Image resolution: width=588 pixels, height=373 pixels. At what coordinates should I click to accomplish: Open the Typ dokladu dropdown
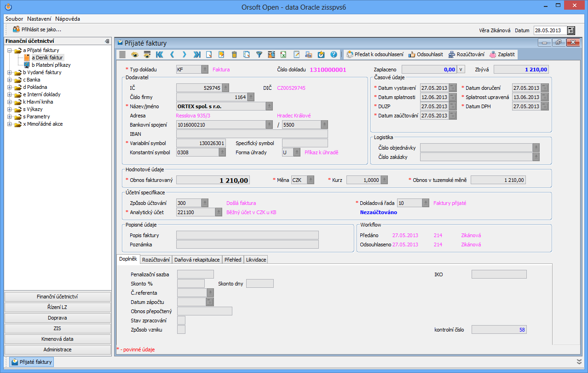coord(205,70)
